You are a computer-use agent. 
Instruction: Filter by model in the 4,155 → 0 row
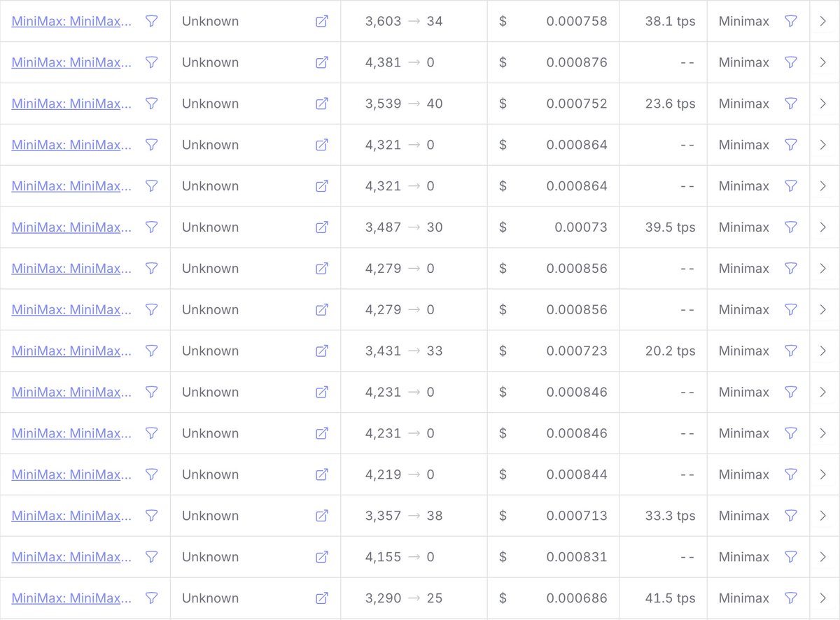pyautogui.click(x=151, y=557)
